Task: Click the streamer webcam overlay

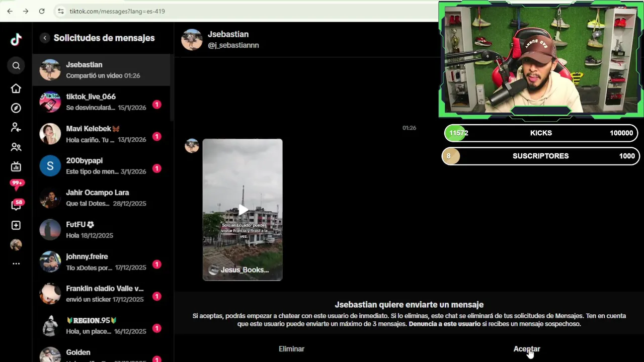Action: point(541,59)
